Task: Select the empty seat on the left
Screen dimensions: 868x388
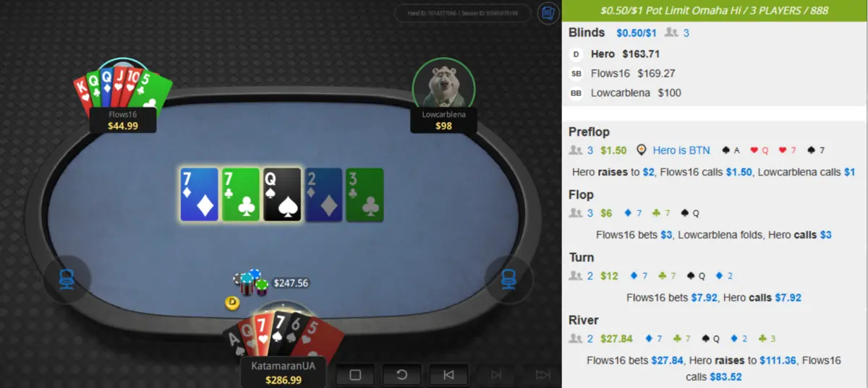Action: tap(67, 277)
